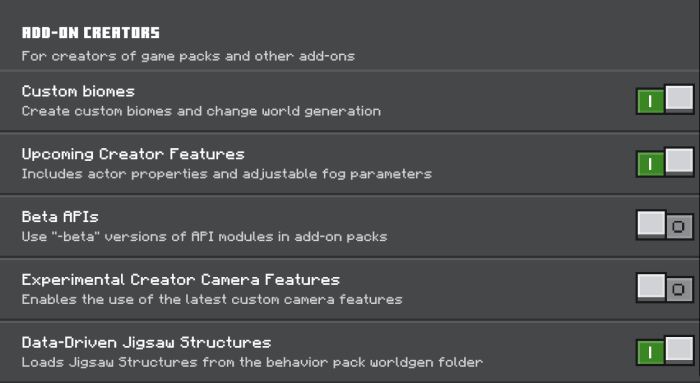700x383 pixels.
Task: Select the Custom biomes label
Action: pos(78,91)
